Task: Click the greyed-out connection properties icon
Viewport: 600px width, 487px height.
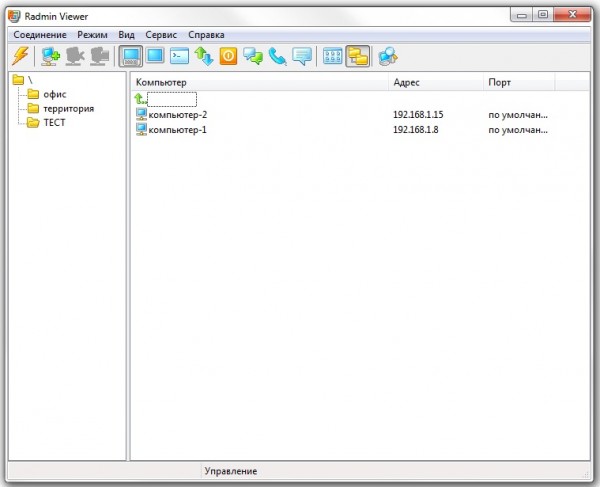Action: (99, 56)
